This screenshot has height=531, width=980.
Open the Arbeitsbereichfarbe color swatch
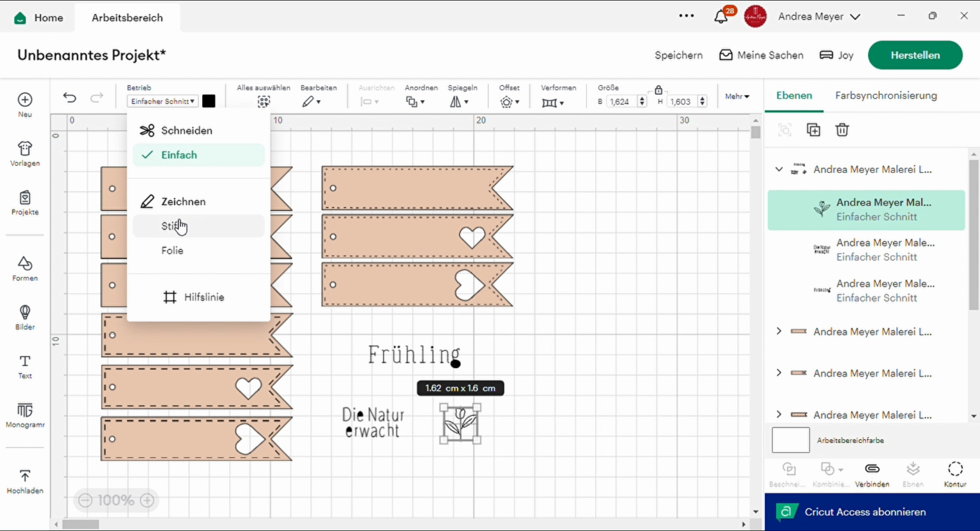coord(791,440)
